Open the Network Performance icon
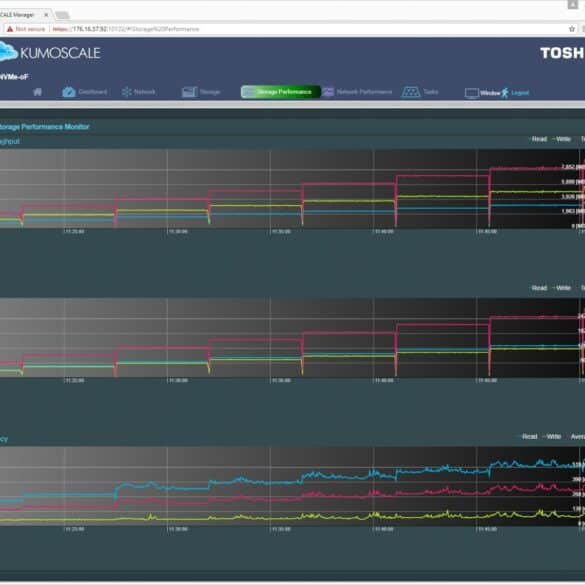The image size is (585, 585). pyautogui.click(x=328, y=92)
